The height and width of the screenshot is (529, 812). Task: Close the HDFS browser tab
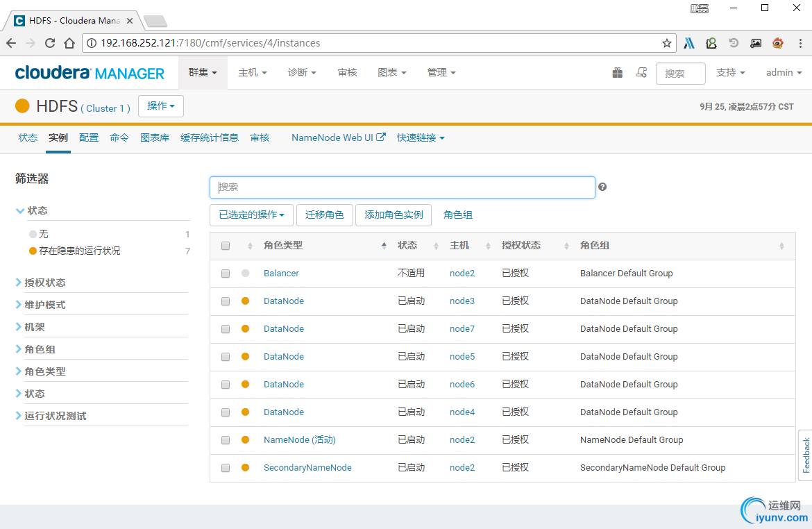click(130, 21)
